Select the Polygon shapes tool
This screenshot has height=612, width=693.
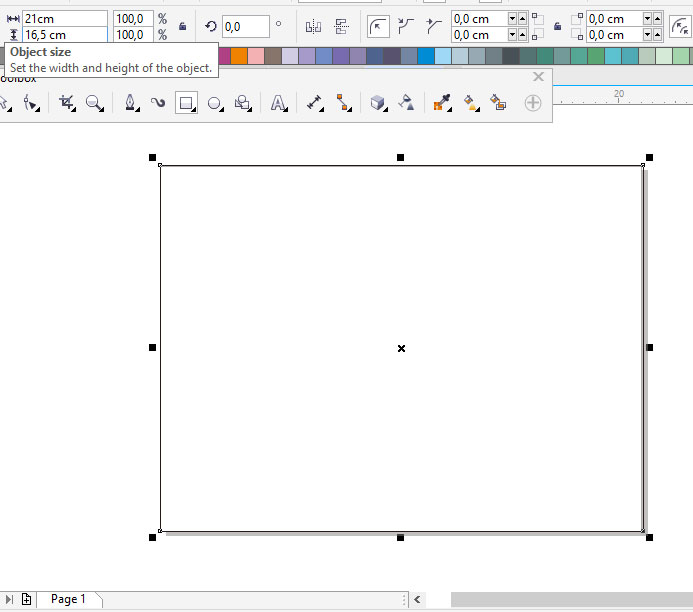click(x=243, y=103)
